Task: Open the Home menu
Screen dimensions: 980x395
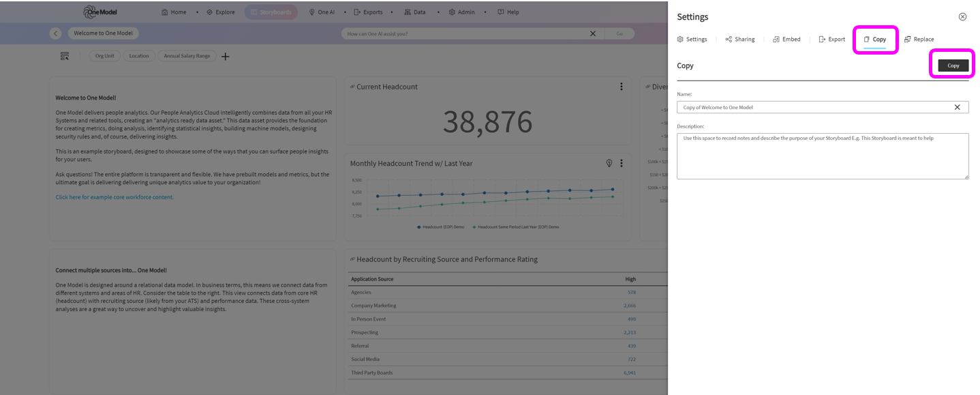Action: tap(174, 12)
